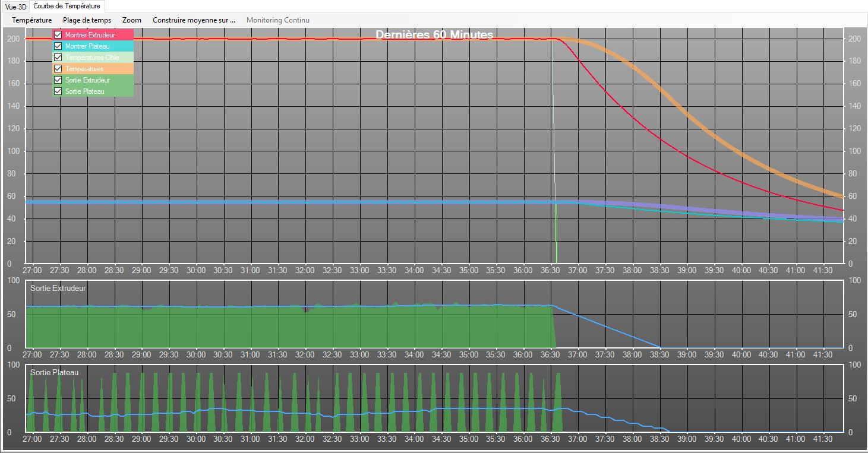
Task: Click the Sortie Extrudeur title in the middle chart
Action: click(58, 288)
